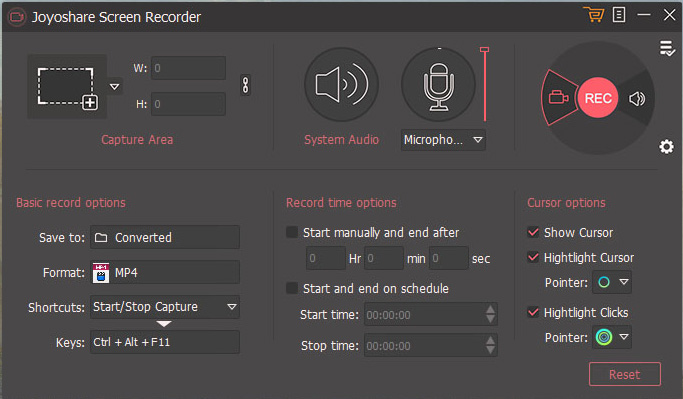Click the Start time field
Viewport: 683px width, 399px height.
[431, 314]
